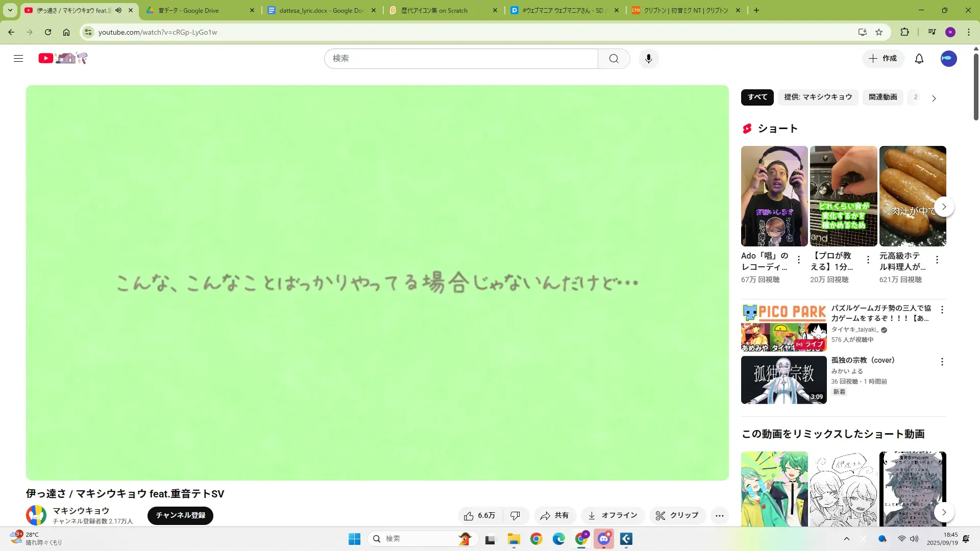The width and height of the screenshot is (980, 551).
Task: Mute the tab's audio speaker icon
Action: [x=118, y=10]
